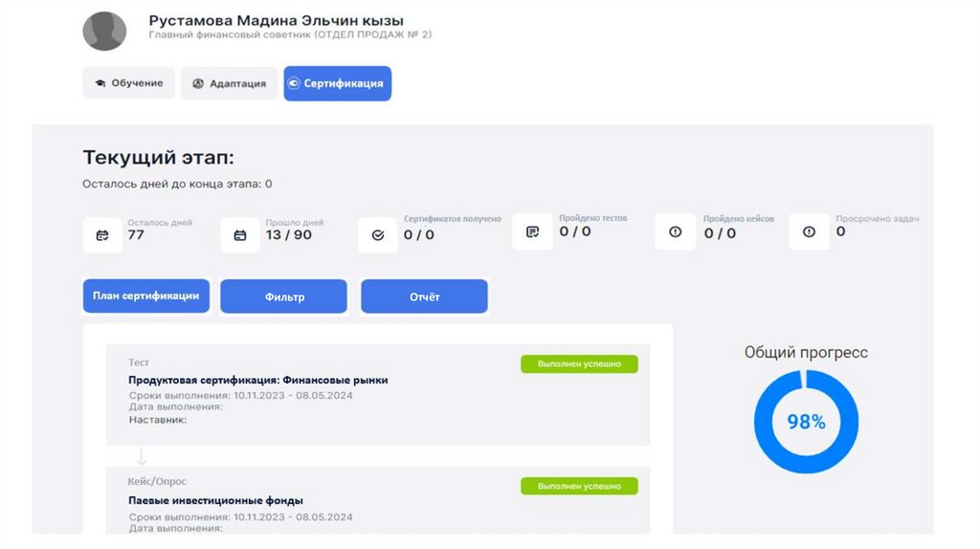Click the Отчёт button
Viewport: 980px width, 549px height.
coord(424,296)
